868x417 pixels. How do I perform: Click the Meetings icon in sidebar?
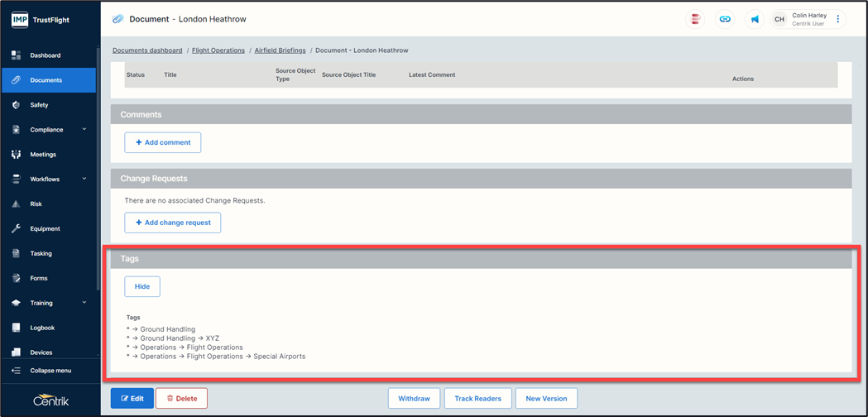tap(16, 155)
